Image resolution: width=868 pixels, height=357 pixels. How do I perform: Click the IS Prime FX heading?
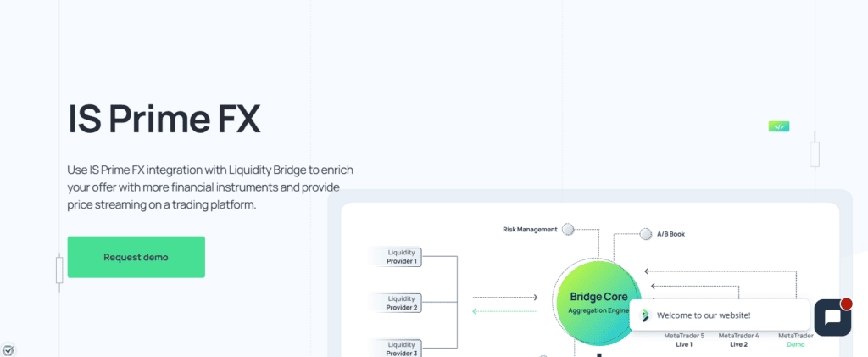164,119
